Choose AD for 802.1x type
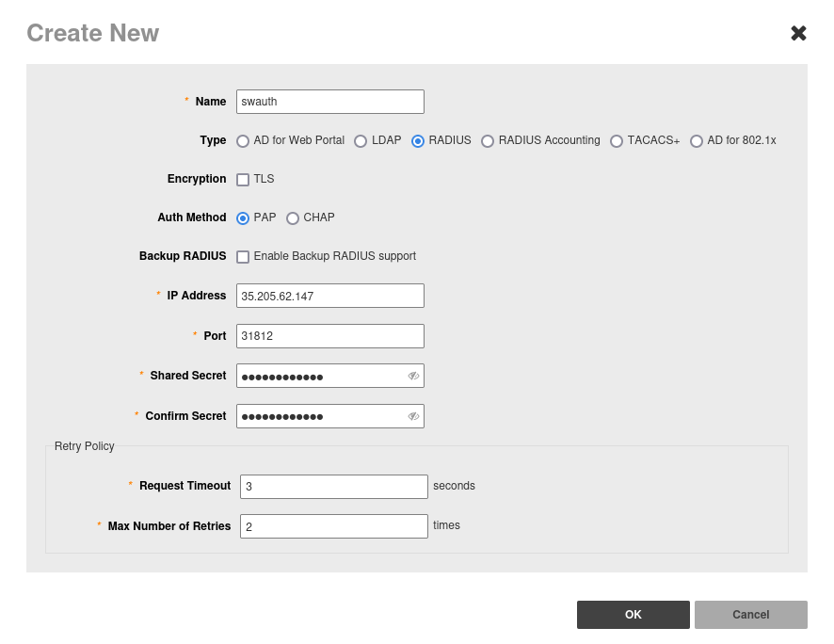Viewport: 834px width, 644px height. 697,141
